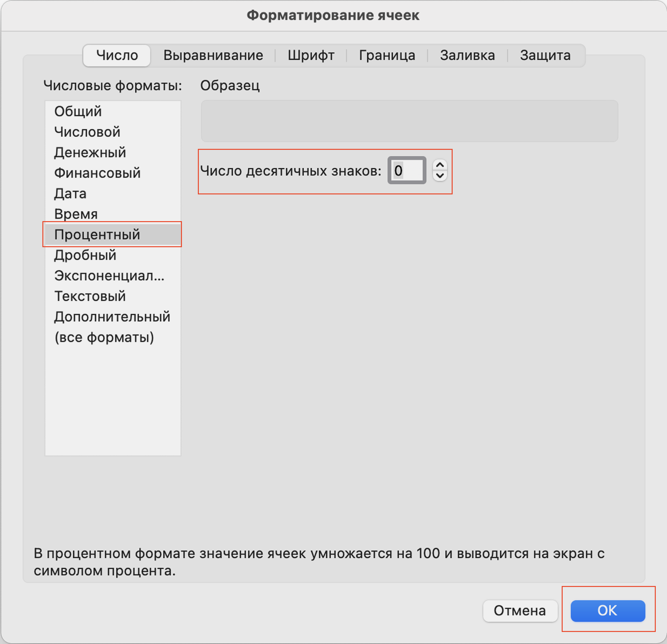Click the Отмена button
Screen dimensions: 667x644
click(520, 611)
